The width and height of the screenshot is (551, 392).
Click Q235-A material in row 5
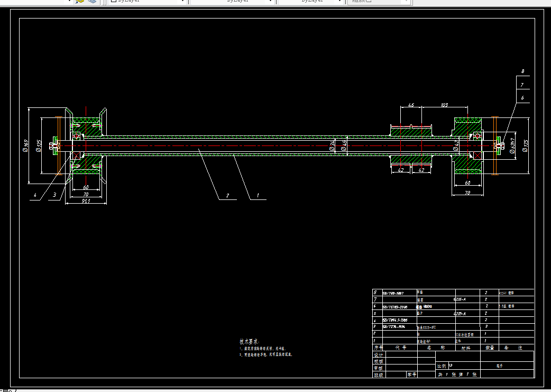(x=460, y=314)
